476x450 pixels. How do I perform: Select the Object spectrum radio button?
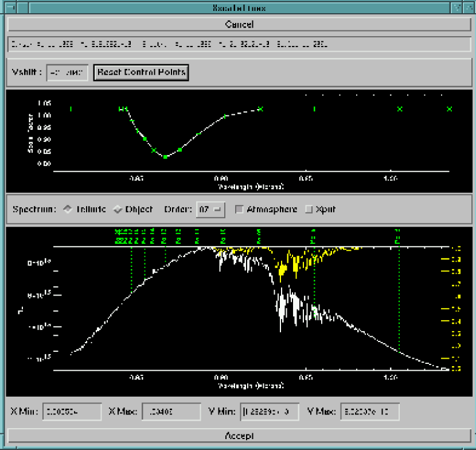click(x=117, y=210)
